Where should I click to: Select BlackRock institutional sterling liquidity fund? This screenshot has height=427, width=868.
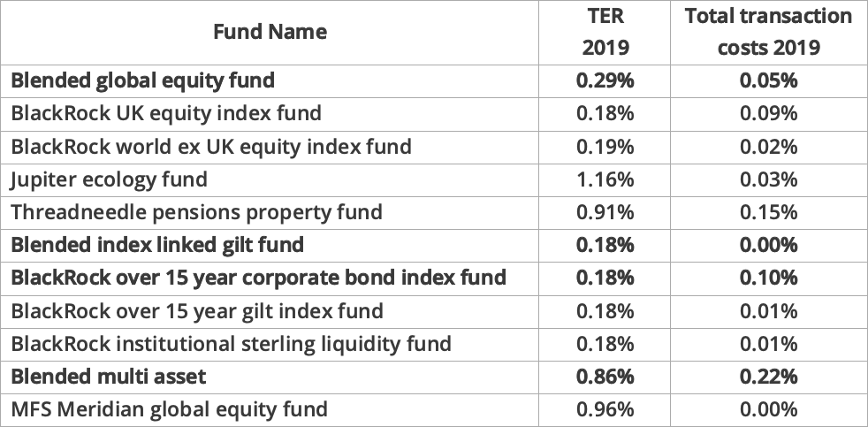pos(231,343)
